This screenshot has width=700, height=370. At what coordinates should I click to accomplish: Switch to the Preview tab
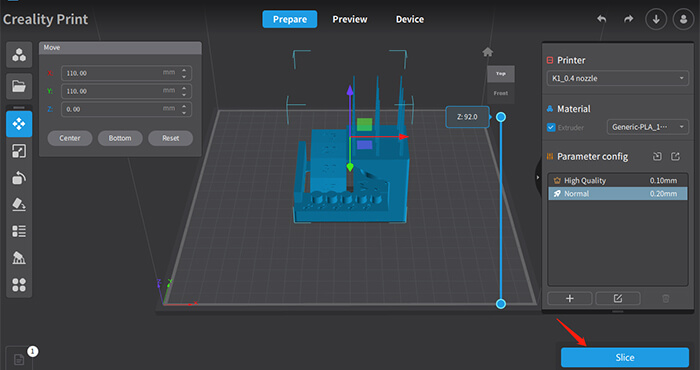click(x=350, y=19)
